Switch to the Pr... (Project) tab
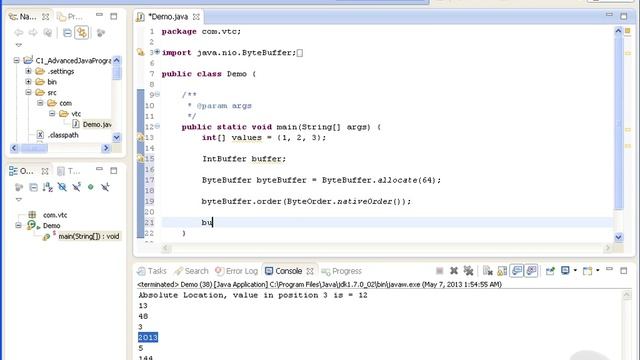640x360 pixels. coord(70,17)
